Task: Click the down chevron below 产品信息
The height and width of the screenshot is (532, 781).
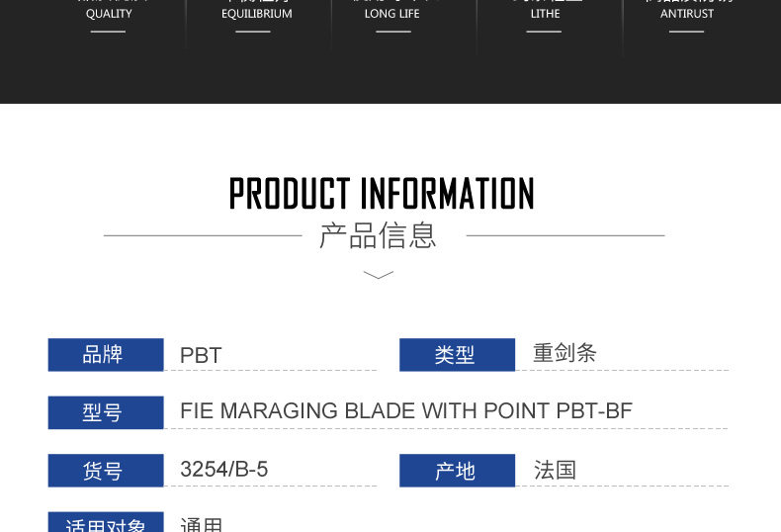Action: [x=379, y=275]
